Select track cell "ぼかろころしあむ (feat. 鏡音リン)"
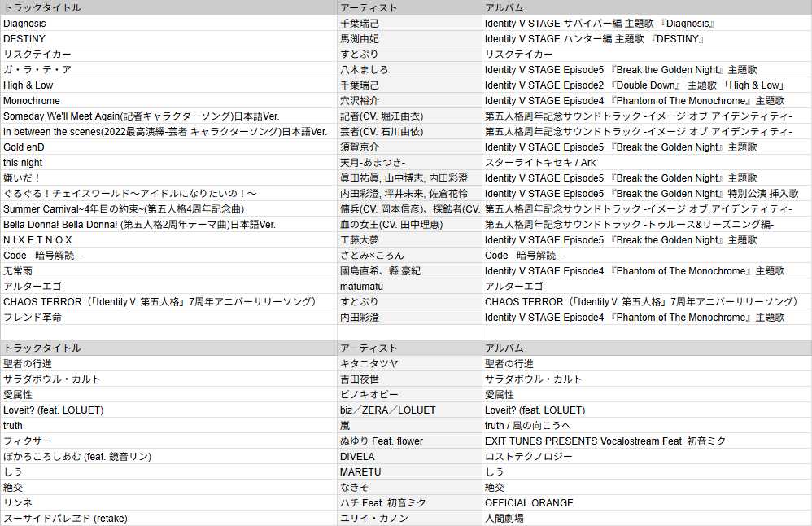Image resolution: width=812 pixels, height=526 pixels. 168,457
